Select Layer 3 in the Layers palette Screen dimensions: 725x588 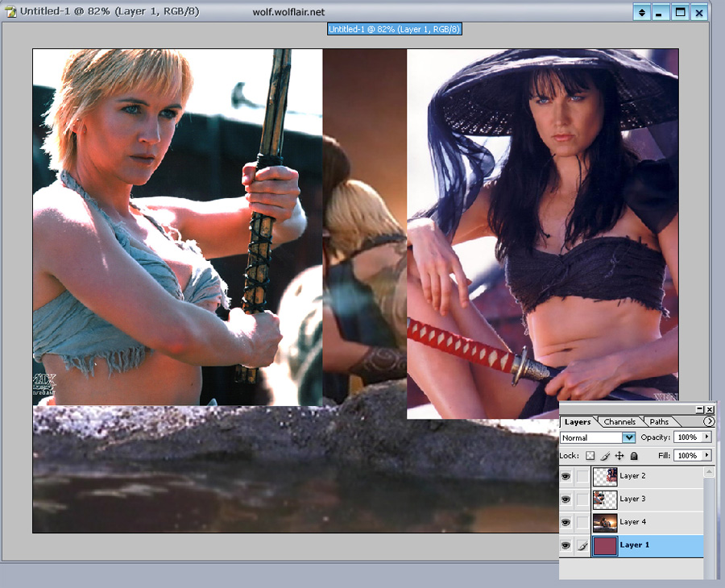(648, 499)
